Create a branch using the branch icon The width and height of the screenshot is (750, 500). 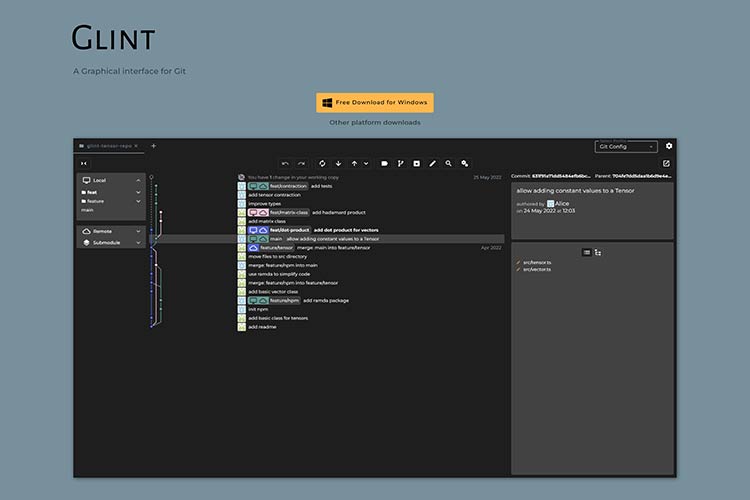[x=401, y=163]
